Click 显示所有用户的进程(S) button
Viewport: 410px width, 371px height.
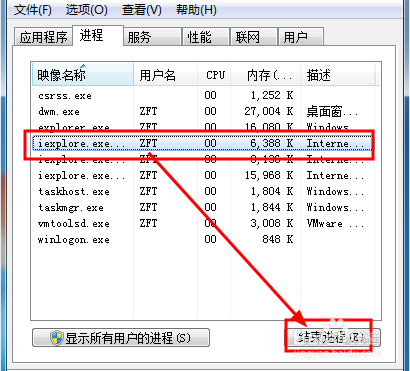coord(121,338)
